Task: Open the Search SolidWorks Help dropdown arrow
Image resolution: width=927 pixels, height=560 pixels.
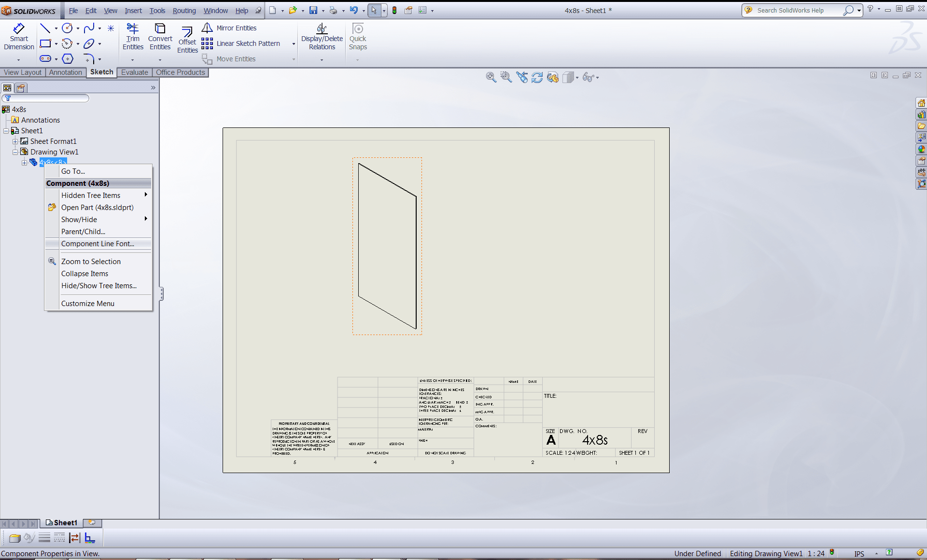Action: click(859, 11)
